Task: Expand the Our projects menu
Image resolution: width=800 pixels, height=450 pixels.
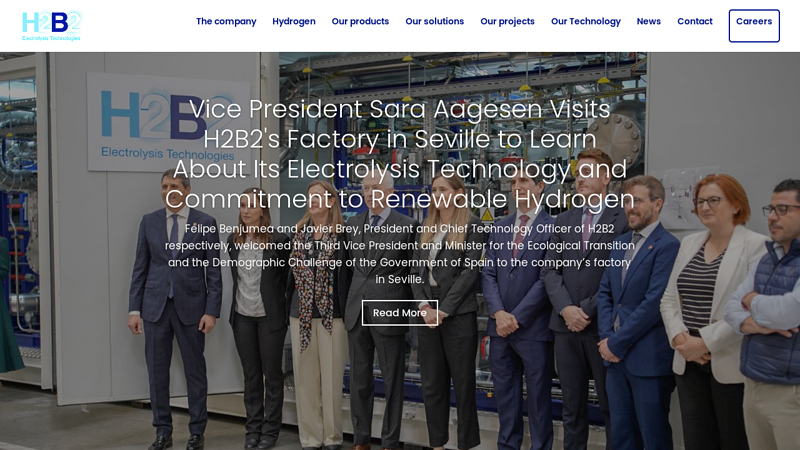Action: click(507, 21)
